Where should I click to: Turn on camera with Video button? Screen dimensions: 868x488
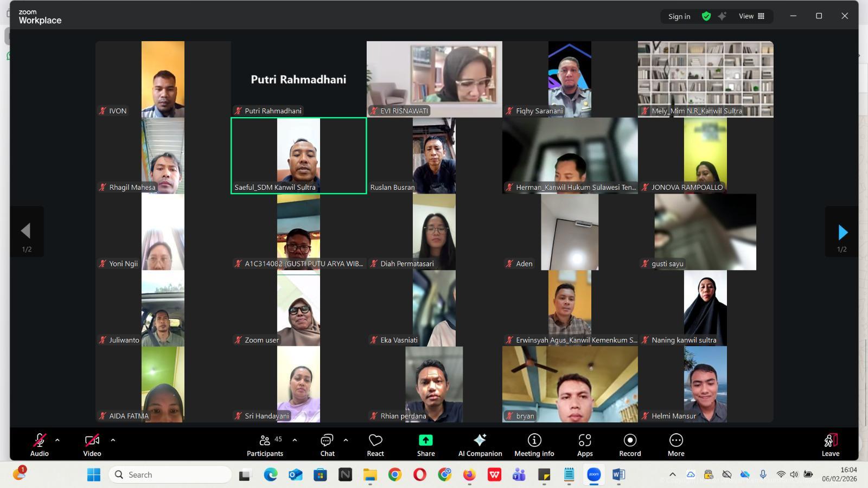click(92, 445)
